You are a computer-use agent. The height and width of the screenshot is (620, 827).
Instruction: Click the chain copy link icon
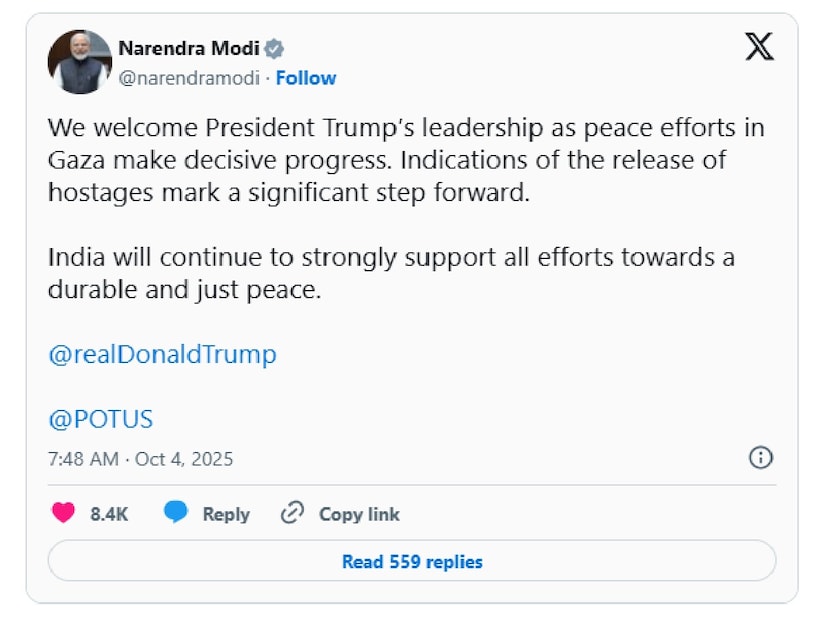pos(292,514)
